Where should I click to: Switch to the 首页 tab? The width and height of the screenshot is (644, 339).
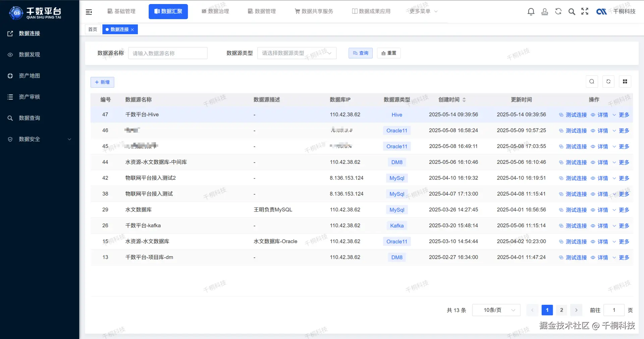point(93,30)
